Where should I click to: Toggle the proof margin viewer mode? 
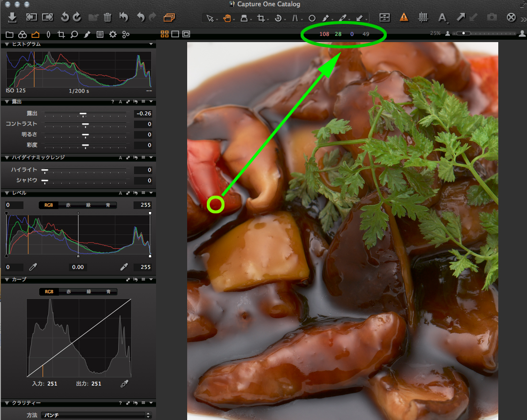pos(186,34)
